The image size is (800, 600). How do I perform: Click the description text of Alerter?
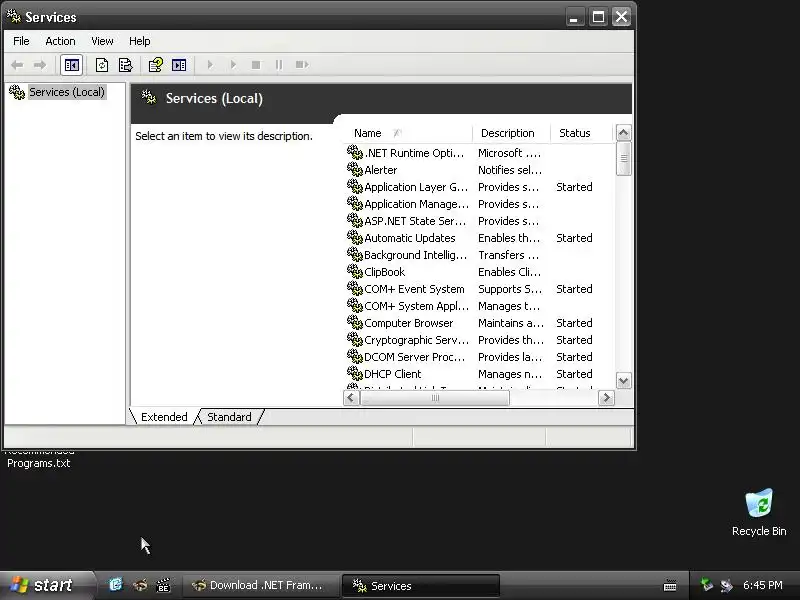tap(510, 170)
